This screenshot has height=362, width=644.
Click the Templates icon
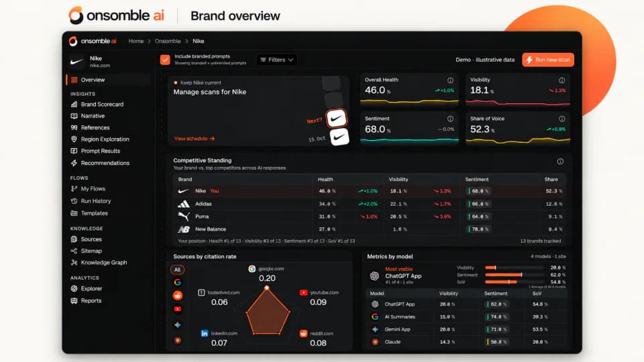[74, 213]
